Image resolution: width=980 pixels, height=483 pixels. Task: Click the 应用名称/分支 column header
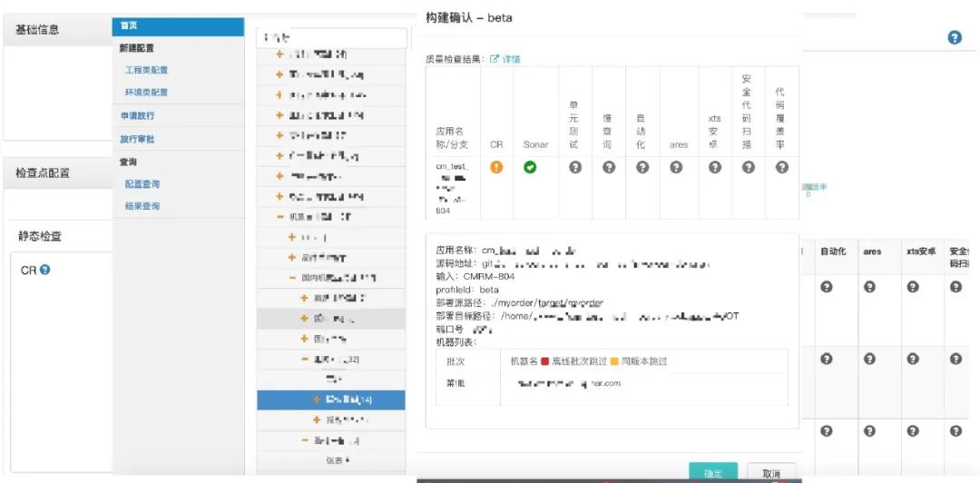pos(453,138)
